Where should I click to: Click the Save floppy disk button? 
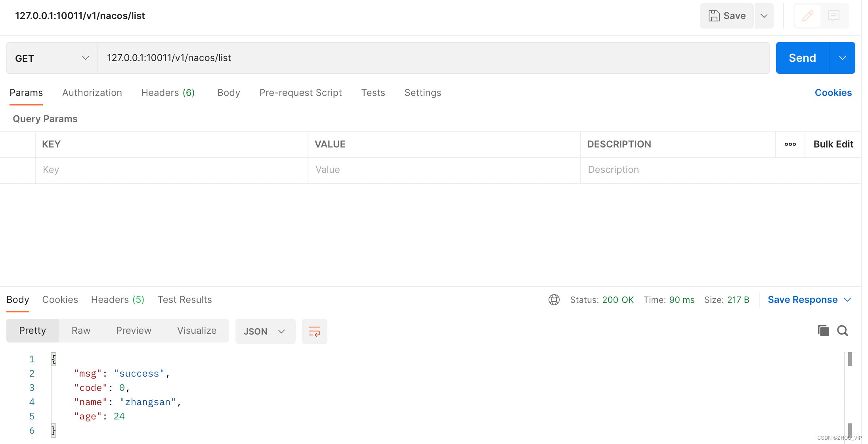point(727,16)
